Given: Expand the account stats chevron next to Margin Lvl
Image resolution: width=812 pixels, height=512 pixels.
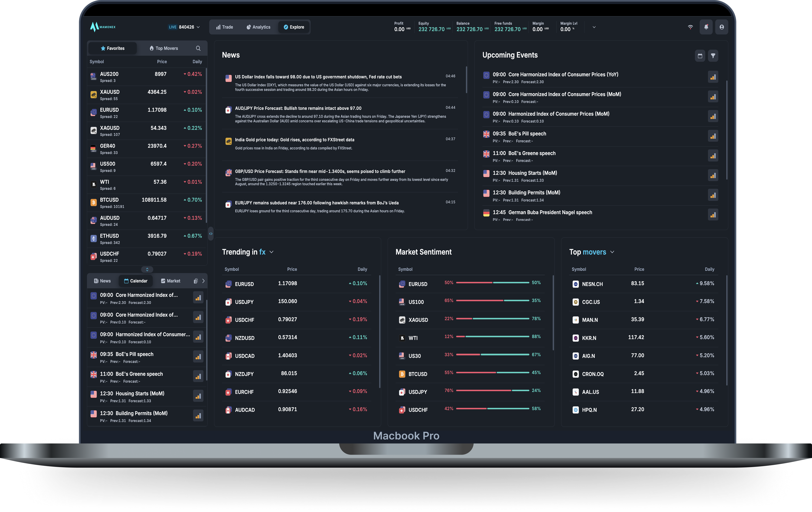Looking at the screenshot, I should (594, 27).
